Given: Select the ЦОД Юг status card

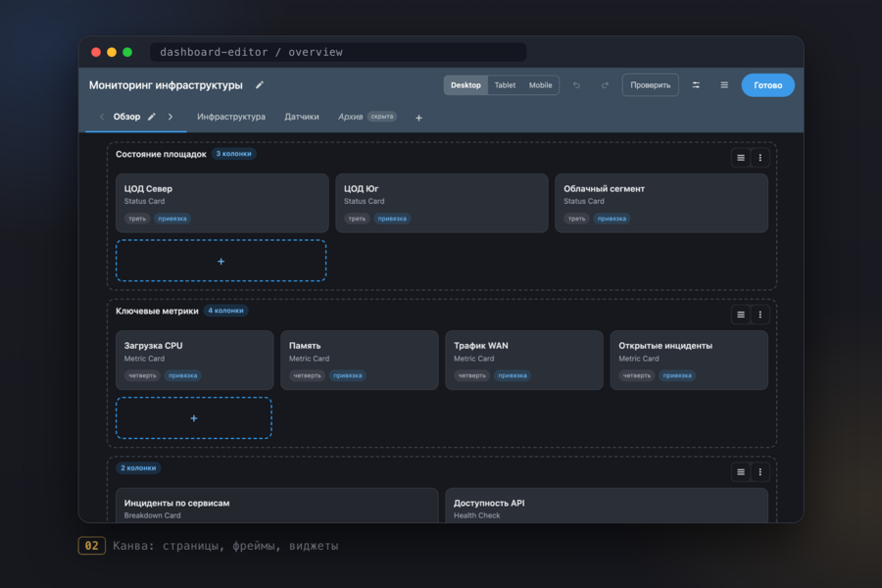Looking at the screenshot, I should (x=442, y=203).
